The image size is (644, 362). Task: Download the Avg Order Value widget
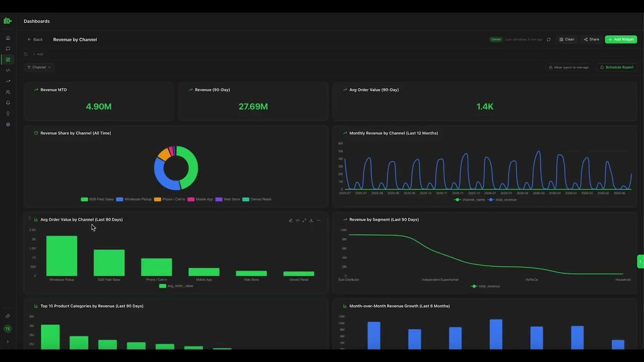click(x=311, y=220)
